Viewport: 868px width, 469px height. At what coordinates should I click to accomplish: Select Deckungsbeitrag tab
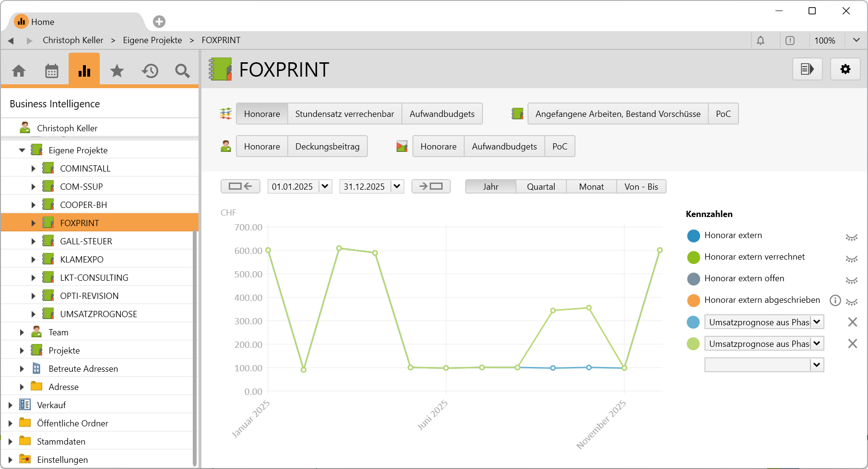(x=328, y=146)
